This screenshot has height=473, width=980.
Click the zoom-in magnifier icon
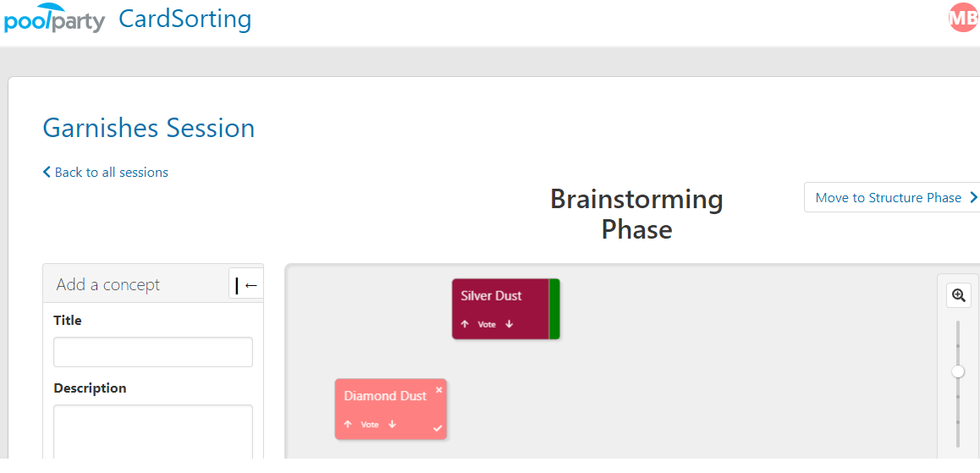[959, 295]
